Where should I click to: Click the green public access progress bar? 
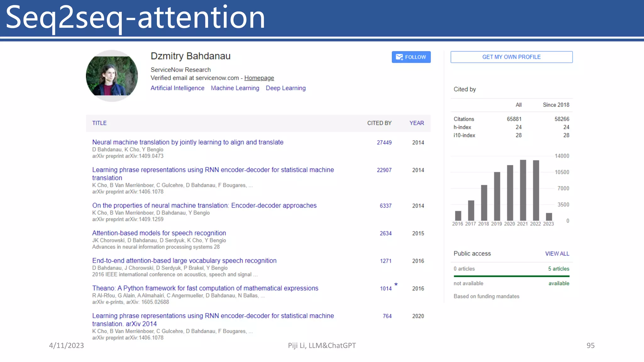(x=511, y=276)
